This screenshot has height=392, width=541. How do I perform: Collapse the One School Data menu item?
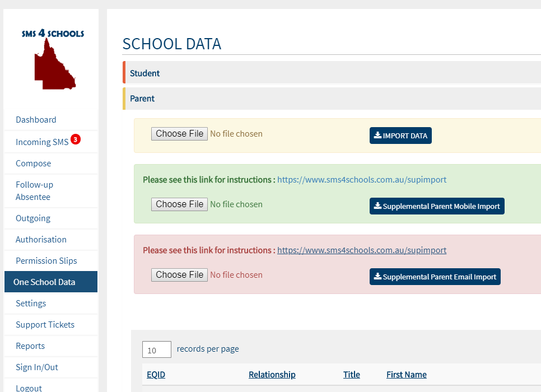pyautogui.click(x=43, y=282)
